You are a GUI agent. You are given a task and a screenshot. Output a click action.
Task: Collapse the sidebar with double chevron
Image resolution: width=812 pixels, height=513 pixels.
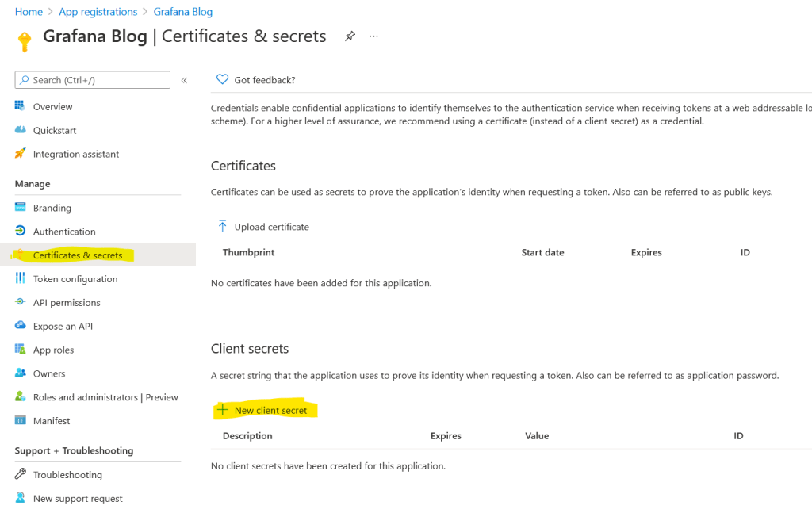(x=184, y=80)
